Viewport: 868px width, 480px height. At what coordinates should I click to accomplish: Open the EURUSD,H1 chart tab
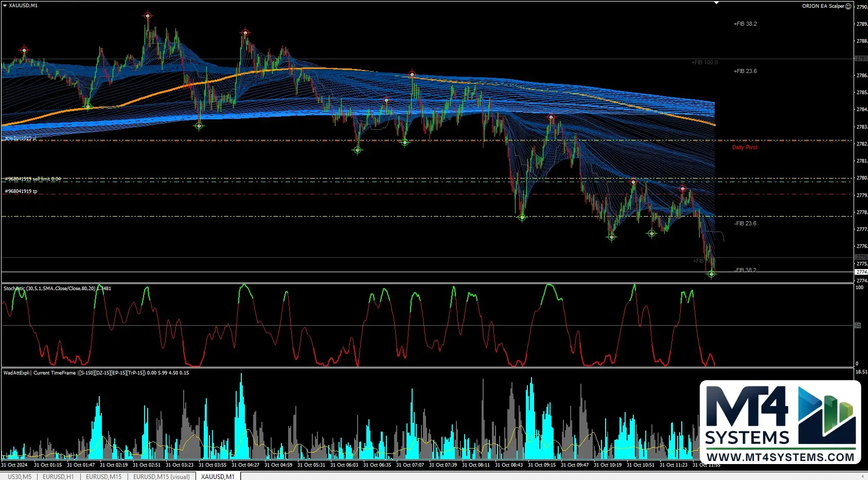tap(58, 476)
